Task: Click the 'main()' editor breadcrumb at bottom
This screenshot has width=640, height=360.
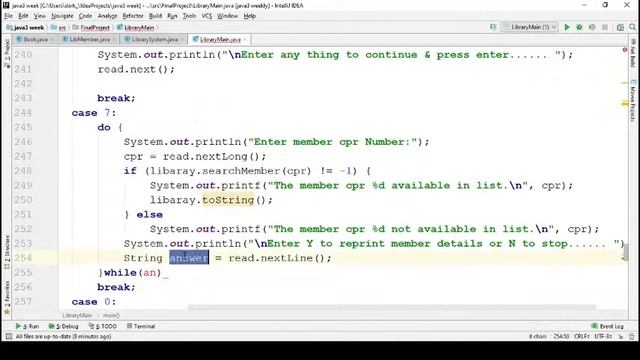Action: point(111,316)
